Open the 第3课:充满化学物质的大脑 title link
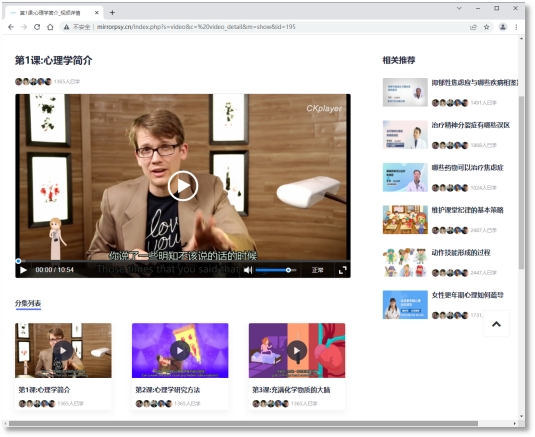This screenshot has width=535, height=437. 291,390
